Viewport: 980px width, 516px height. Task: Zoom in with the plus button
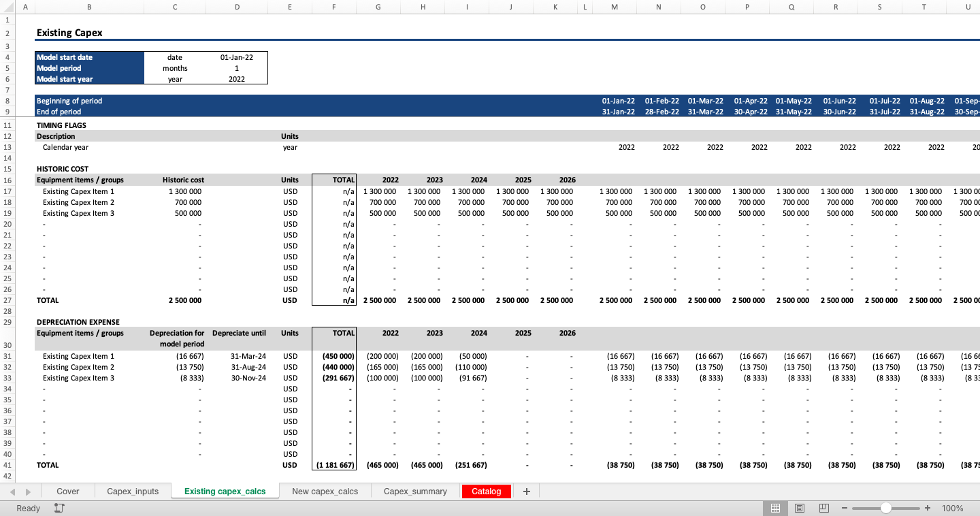[928, 509]
